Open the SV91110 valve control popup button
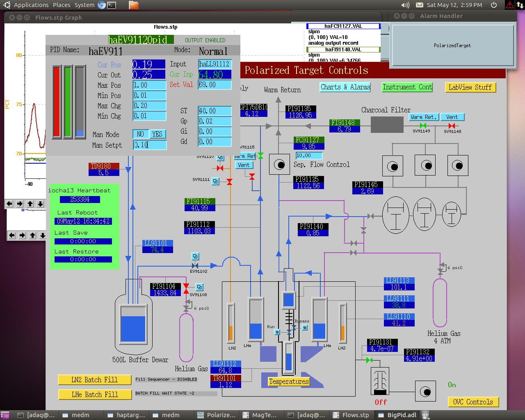This screenshot has width=525, height=420. 221,157
